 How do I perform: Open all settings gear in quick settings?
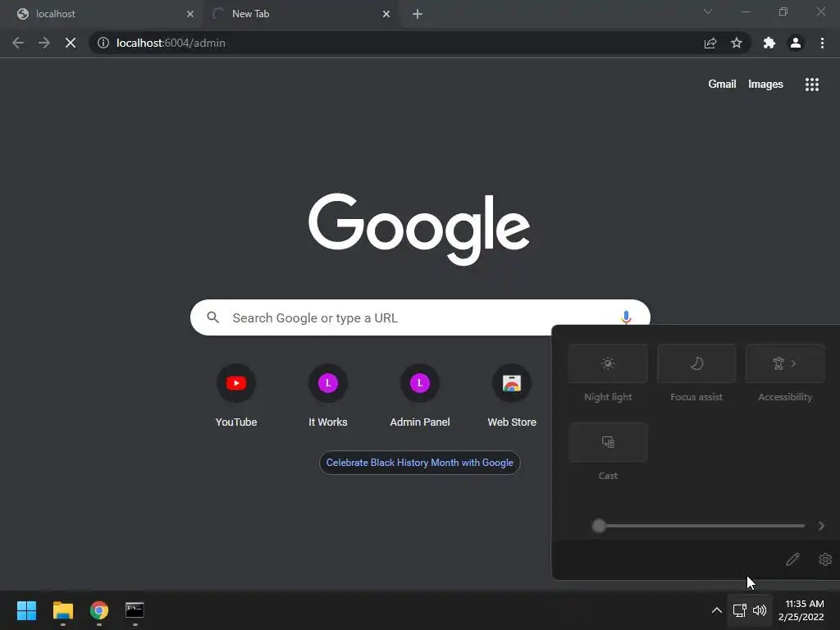tap(825, 559)
